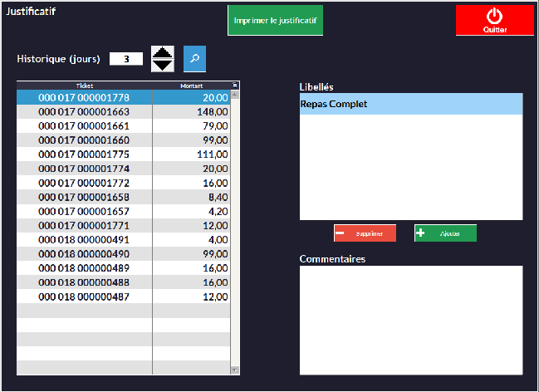Viewport: 539px width, 392px height.
Task: Select ticket 000 017 000001663
Action: (x=84, y=111)
